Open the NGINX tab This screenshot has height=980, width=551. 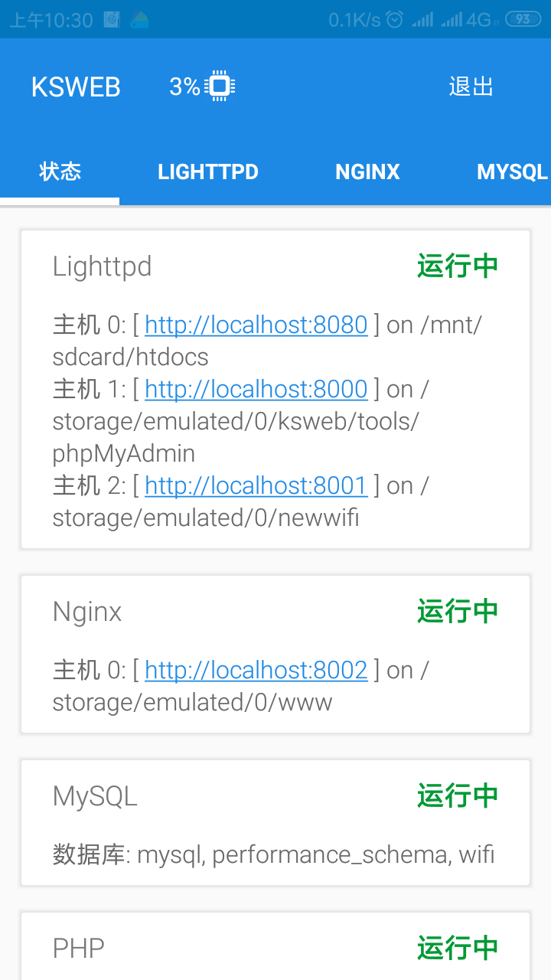pyautogui.click(x=367, y=171)
